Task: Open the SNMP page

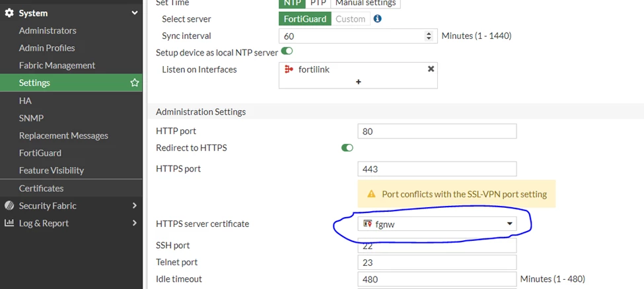Action: point(31,118)
